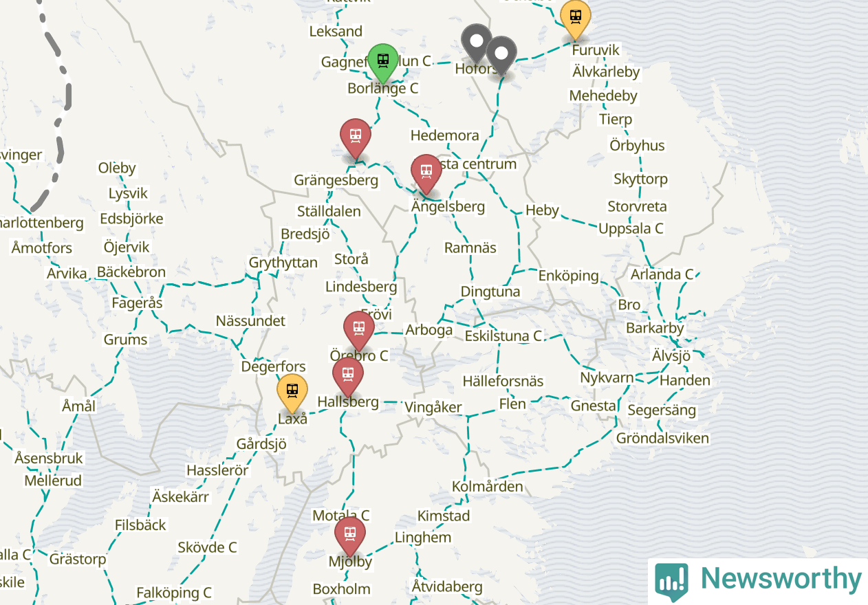Click the Arvika town label
The image size is (868, 605).
coord(67,273)
